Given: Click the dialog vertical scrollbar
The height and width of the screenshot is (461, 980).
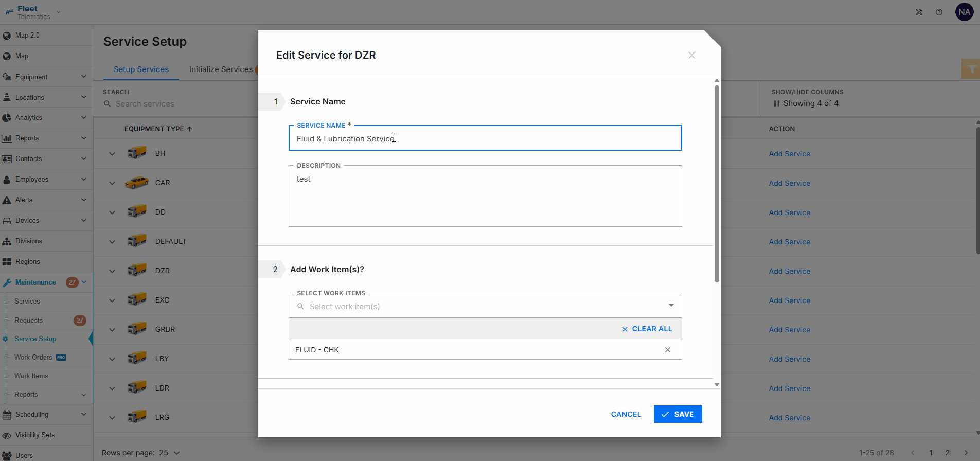Looking at the screenshot, I should [x=717, y=184].
